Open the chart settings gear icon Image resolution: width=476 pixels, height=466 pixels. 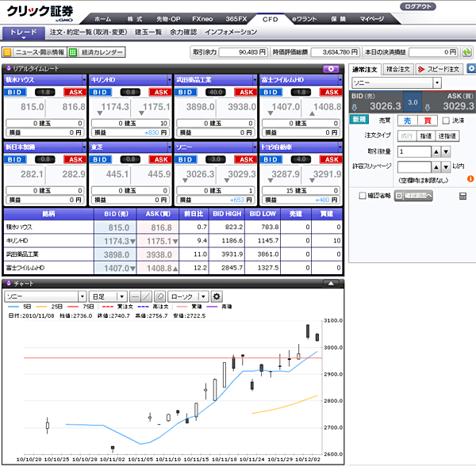(x=217, y=296)
